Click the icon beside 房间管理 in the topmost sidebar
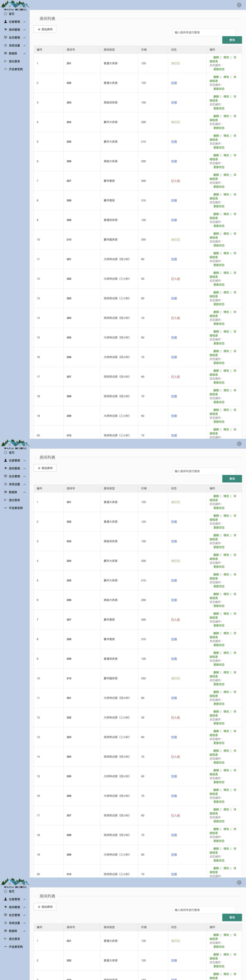This screenshot has width=246, height=980. pos(5,29)
